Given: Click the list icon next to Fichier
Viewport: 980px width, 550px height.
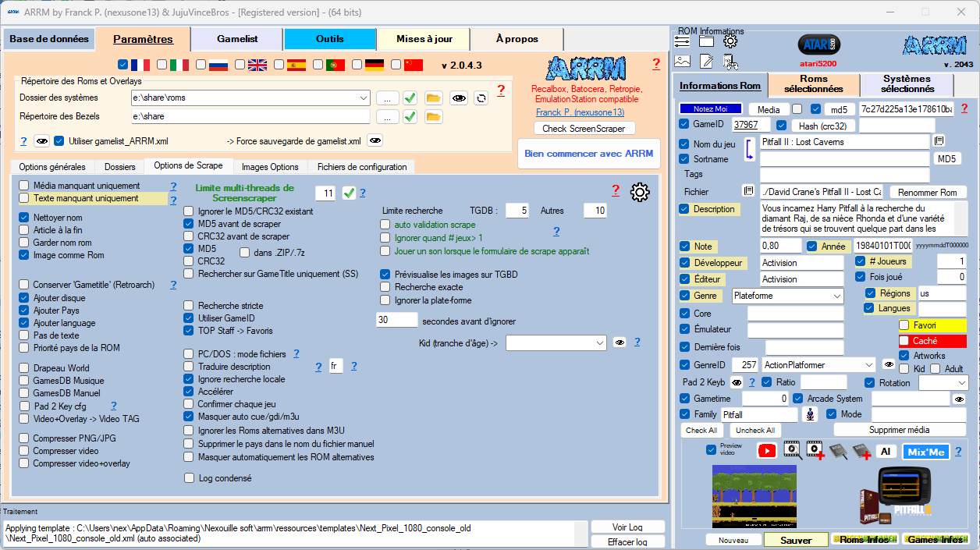Looking at the screenshot, I should pos(747,191).
